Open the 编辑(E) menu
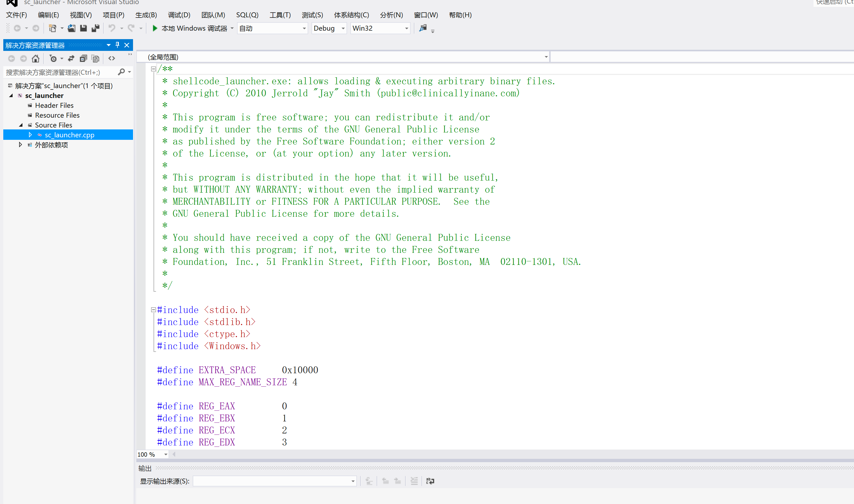This screenshot has width=854, height=504. (x=48, y=15)
